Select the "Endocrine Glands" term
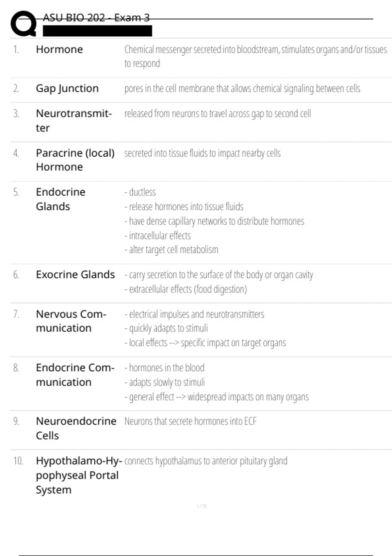 point(60,199)
